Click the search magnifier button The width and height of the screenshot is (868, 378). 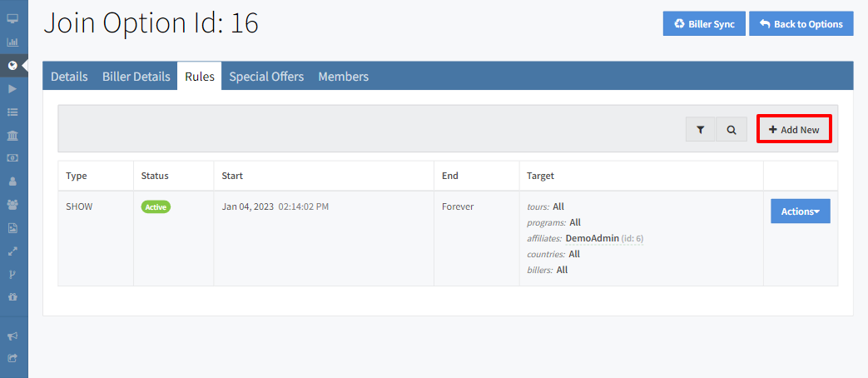click(732, 130)
